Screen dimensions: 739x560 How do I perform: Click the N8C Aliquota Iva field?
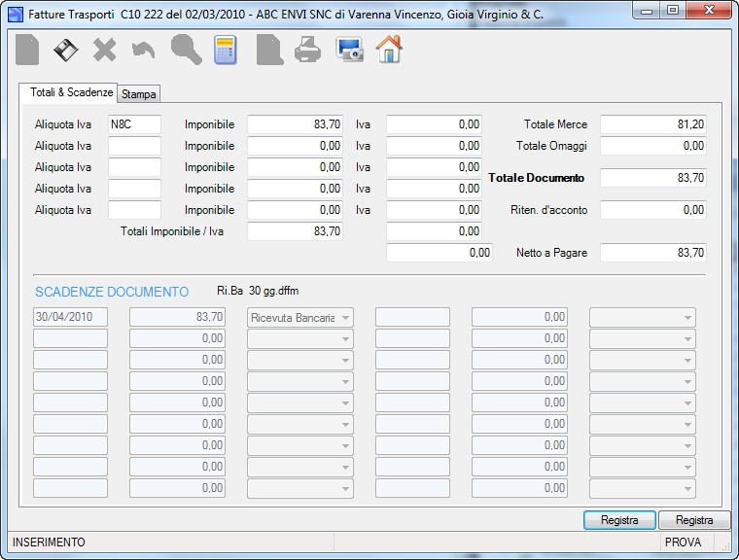point(134,124)
